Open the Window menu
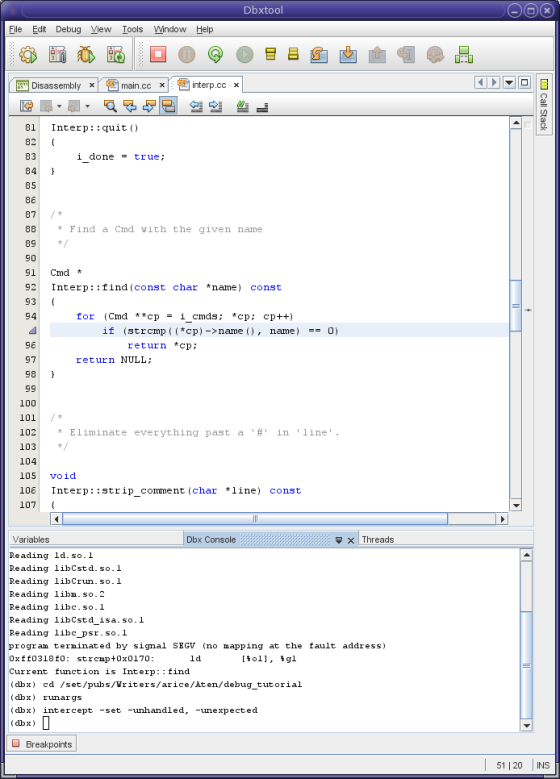The height and width of the screenshot is (779, 560). (170, 29)
